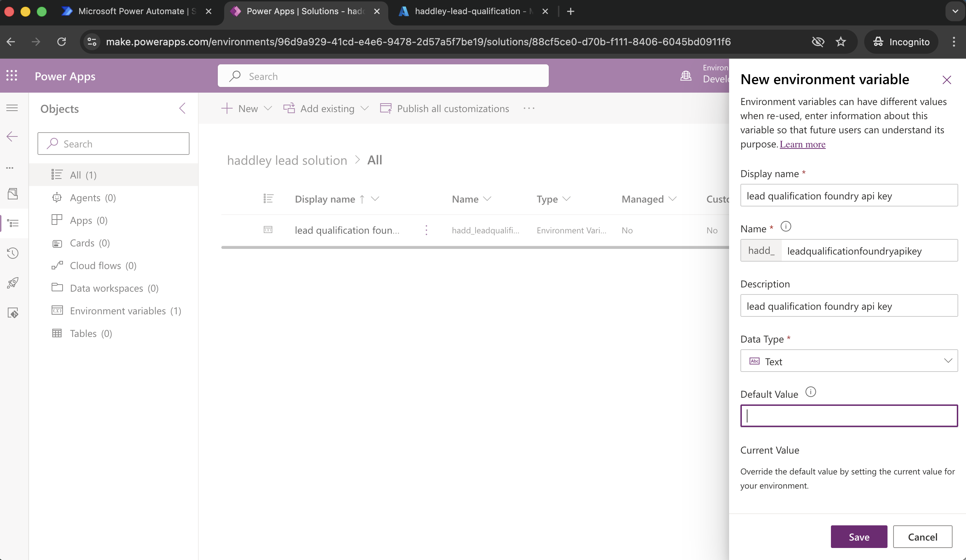Image resolution: width=966 pixels, height=560 pixels.
Task: Open the Power Apps app launcher waffle icon
Action: point(12,76)
